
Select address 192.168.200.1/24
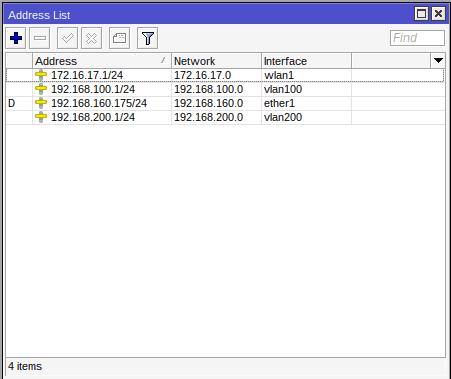click(93, 117)
